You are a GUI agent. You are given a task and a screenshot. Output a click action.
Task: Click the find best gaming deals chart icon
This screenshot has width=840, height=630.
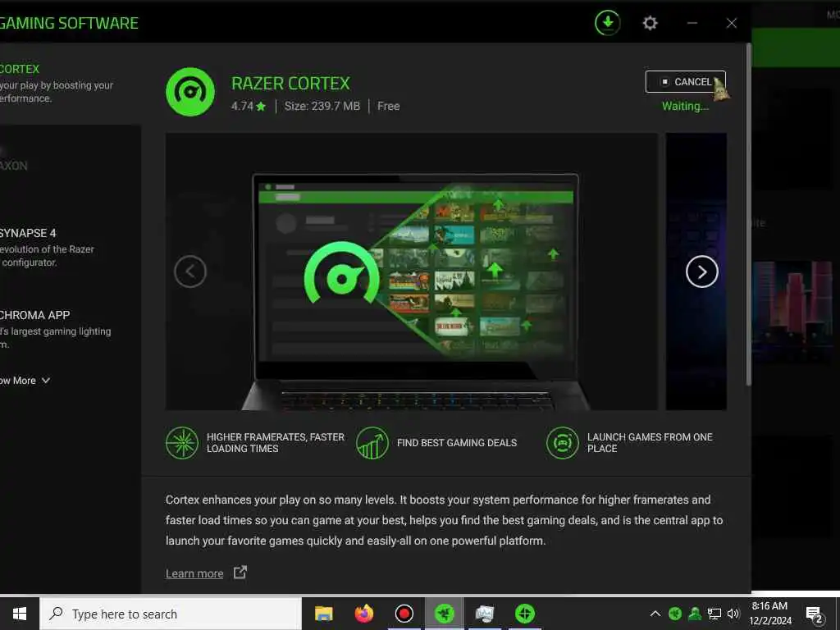pyautogui.click(x=372, y=443)
